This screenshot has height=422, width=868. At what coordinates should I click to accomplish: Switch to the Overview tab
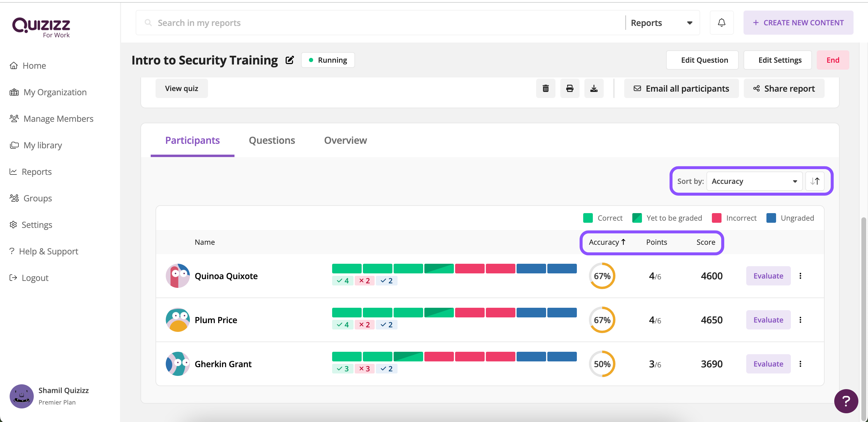pos(345,140)
